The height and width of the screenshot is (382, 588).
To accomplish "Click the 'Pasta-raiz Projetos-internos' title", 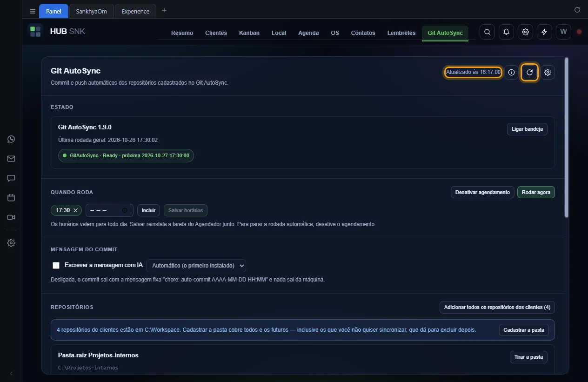I will [98, 355].
